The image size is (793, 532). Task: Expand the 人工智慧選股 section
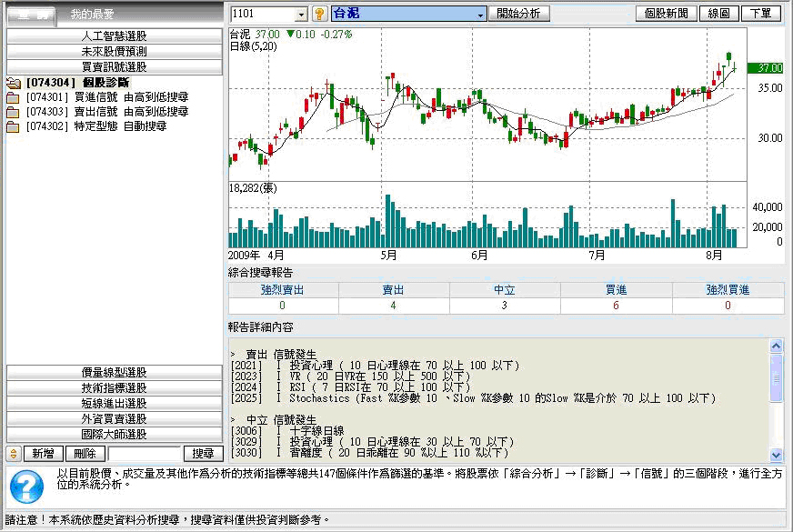(x=115, y=35)
